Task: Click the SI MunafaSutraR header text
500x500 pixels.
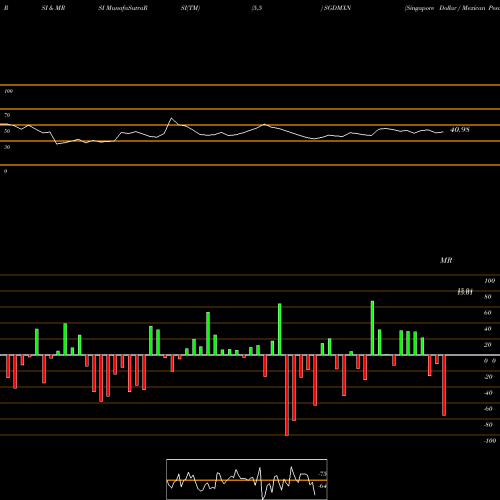Action: [x=123, y=8]
